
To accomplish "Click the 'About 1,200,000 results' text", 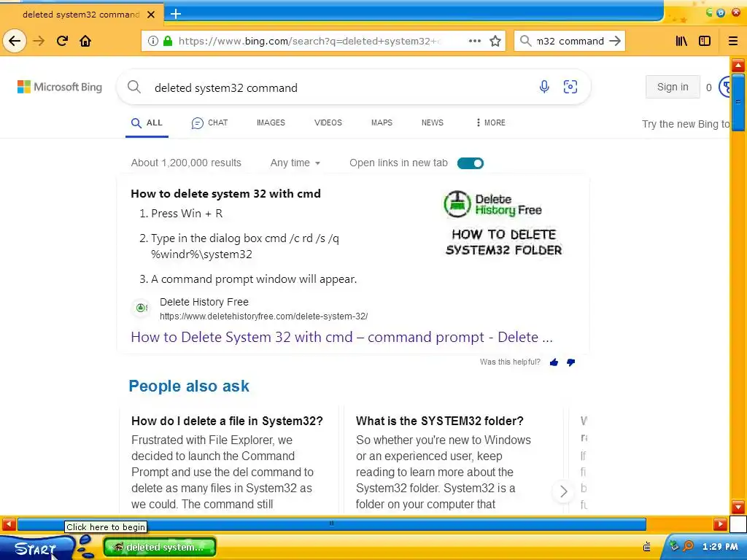I will [x=186, y=163].
